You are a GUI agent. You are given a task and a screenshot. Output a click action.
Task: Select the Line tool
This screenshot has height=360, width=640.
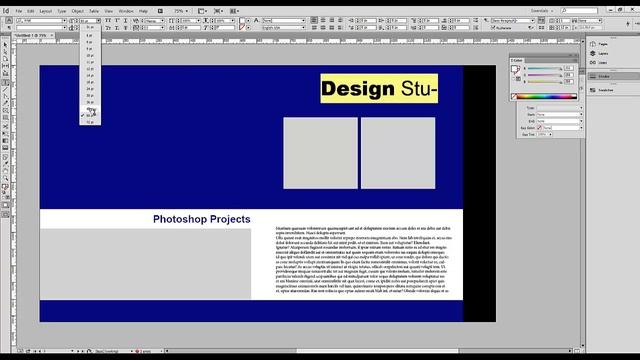(5, 89)
